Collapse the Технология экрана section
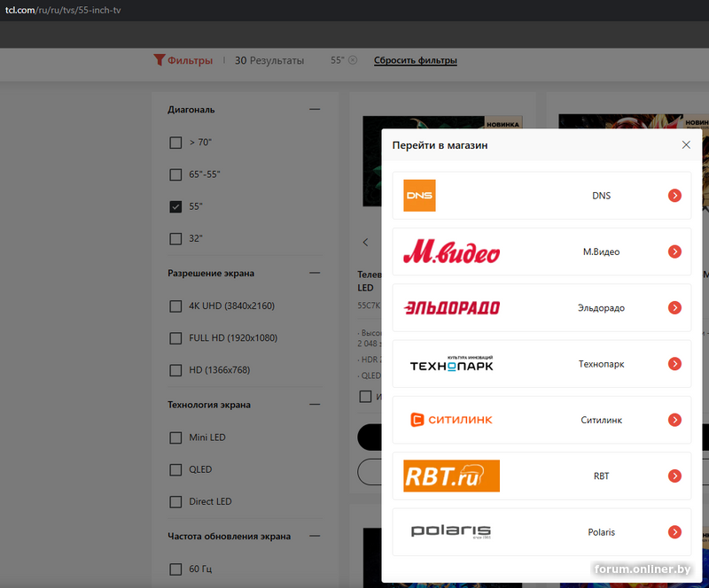 [315, 405]
